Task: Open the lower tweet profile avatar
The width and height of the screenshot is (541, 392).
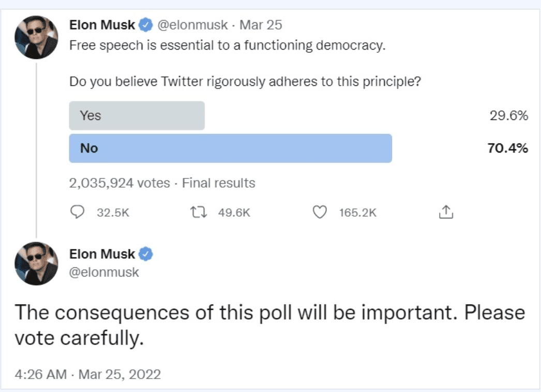Action: 37,264
